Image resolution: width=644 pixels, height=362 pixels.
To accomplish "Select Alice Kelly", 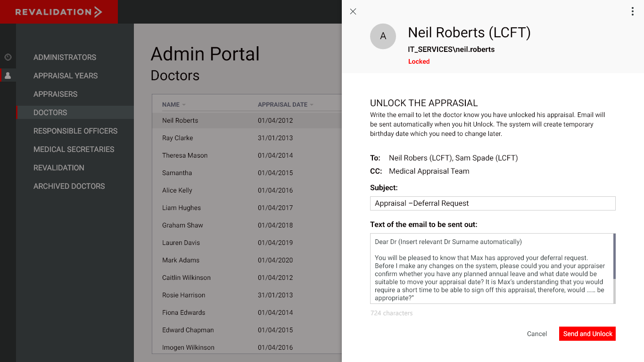I will tap(247, 190).
